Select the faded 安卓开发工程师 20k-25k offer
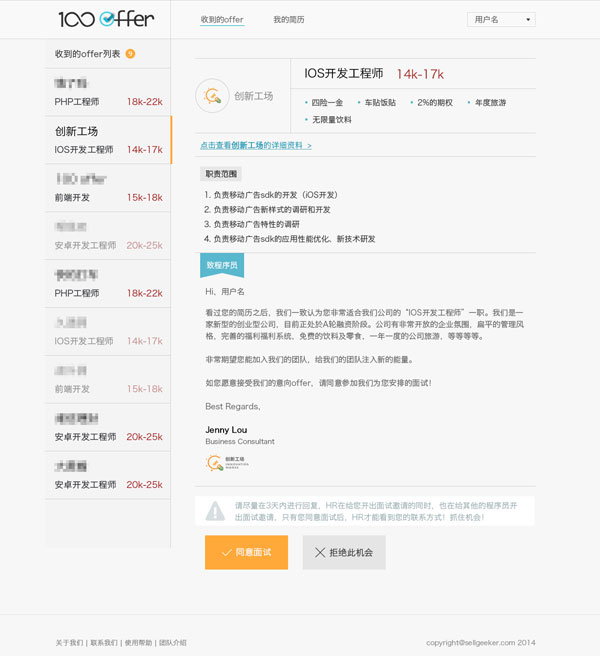Image resolution: width=600 pixels, height=656 pixels. pos(108,236)
